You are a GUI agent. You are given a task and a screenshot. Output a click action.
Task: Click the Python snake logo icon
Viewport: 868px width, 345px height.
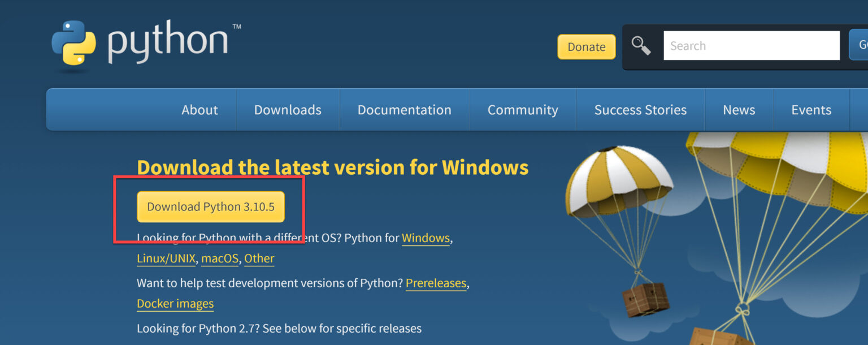tap(73, 44)
